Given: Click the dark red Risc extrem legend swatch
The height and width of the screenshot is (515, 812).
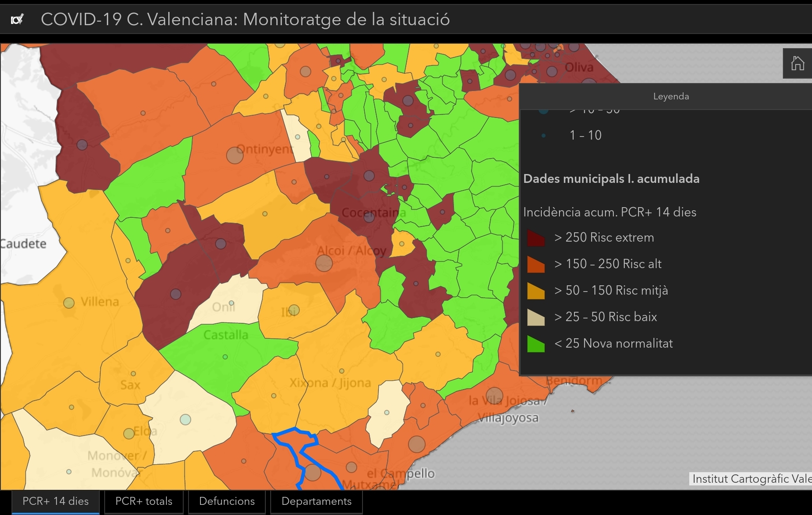Looking at the screenshot, I should (x=536, y=238).
